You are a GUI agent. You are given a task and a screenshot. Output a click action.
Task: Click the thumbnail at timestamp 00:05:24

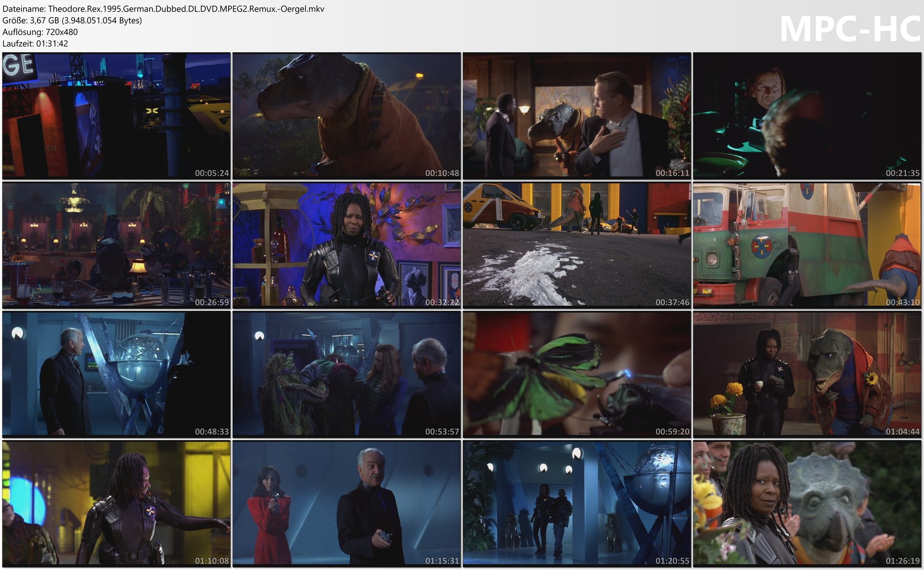click(x=116, y=116)
